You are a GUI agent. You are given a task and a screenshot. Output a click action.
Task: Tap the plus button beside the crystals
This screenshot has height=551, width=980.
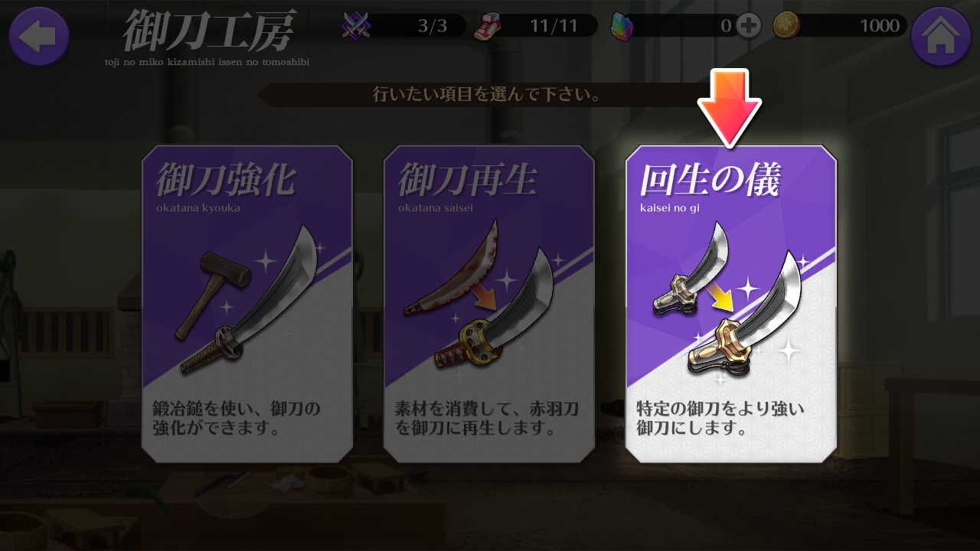[x=749, y=26]
